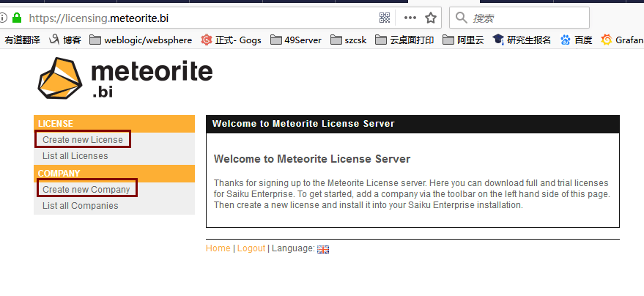644x296 pixels.
Task: Click the 搜索 search box
Action: point(519,18)
